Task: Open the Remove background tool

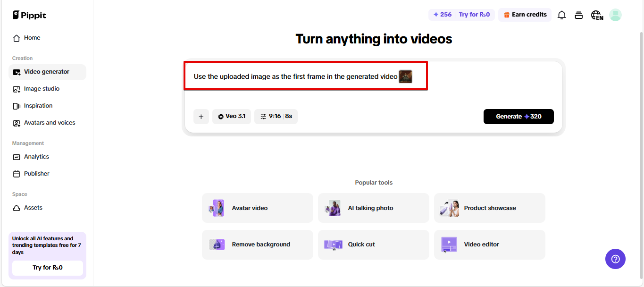Action: tap(258, 245)
